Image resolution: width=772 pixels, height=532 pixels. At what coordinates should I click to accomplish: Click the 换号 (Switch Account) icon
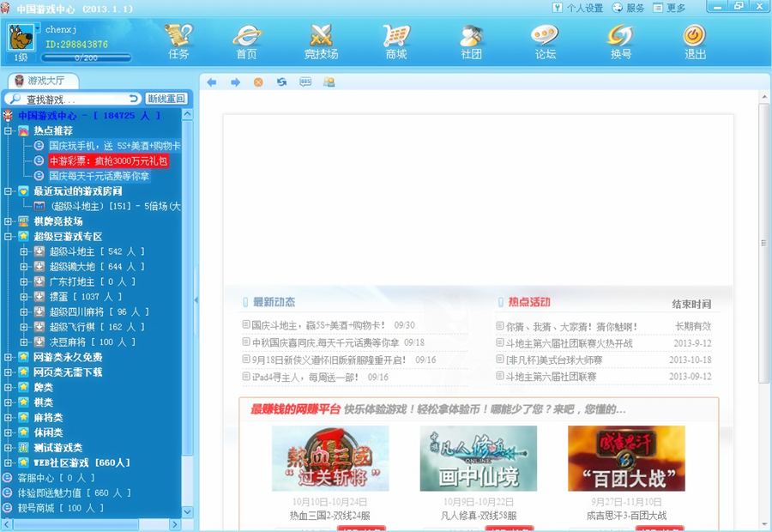coord(619,40)
